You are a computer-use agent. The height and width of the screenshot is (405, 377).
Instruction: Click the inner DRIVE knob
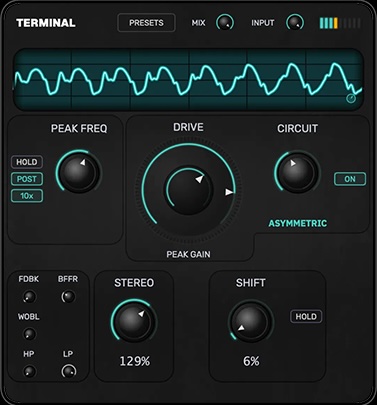[x=189, y=191]
